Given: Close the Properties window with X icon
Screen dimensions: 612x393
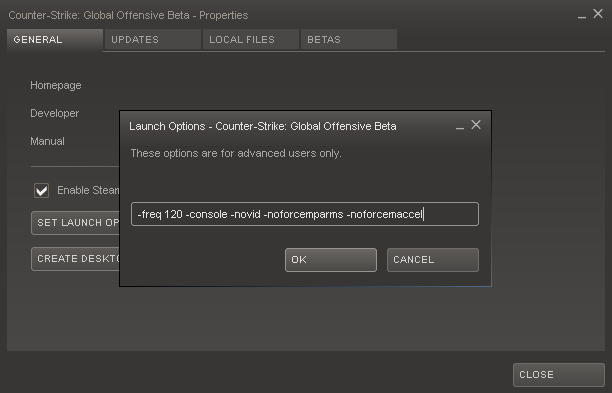Looking at the screenshot, I should [598, 14].
